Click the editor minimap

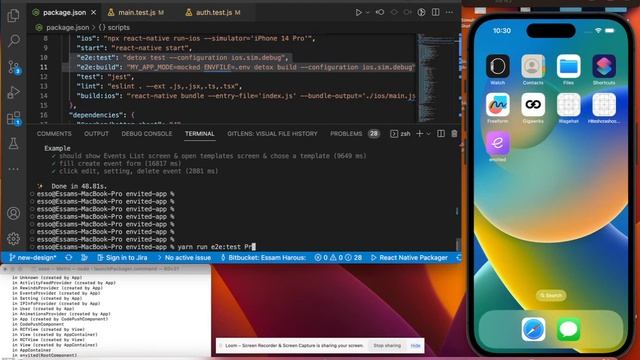[437, 78]
